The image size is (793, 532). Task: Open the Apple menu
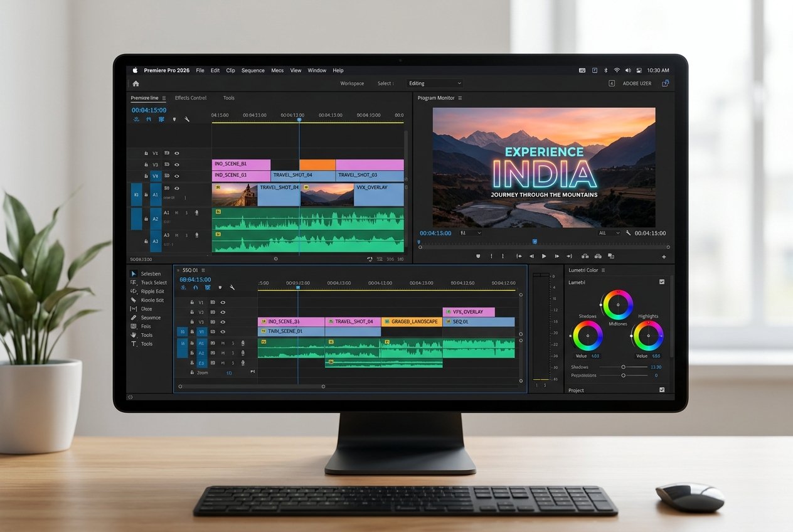[135, 70]
